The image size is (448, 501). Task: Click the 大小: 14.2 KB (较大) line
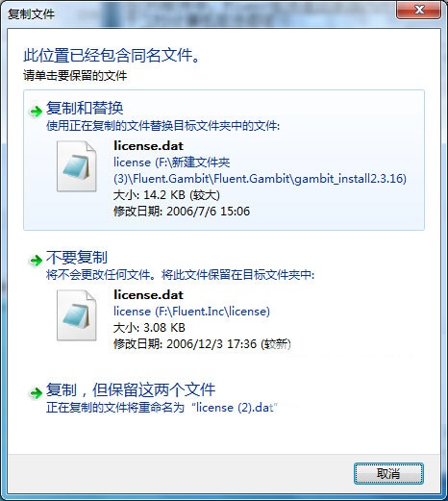[x=166, y=195]
